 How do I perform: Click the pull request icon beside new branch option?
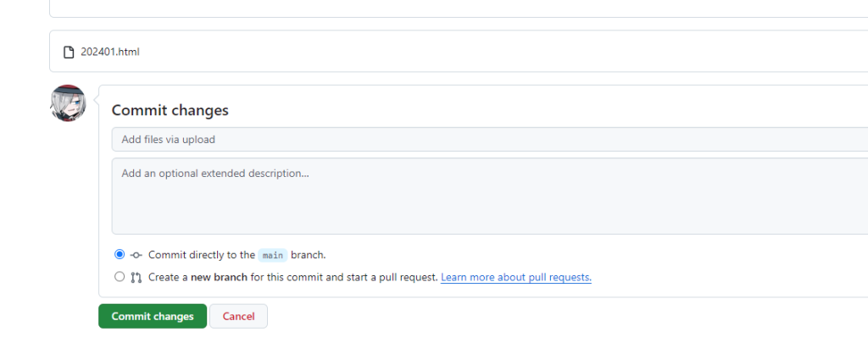(136, 277)
